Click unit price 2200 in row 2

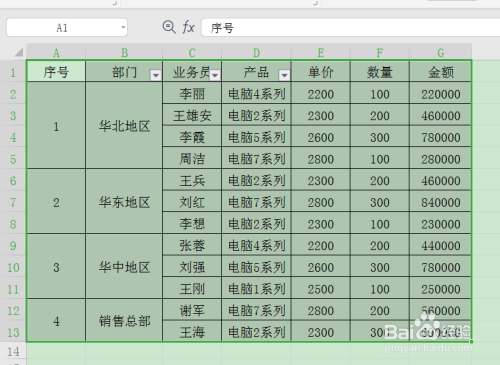(321, 94)
